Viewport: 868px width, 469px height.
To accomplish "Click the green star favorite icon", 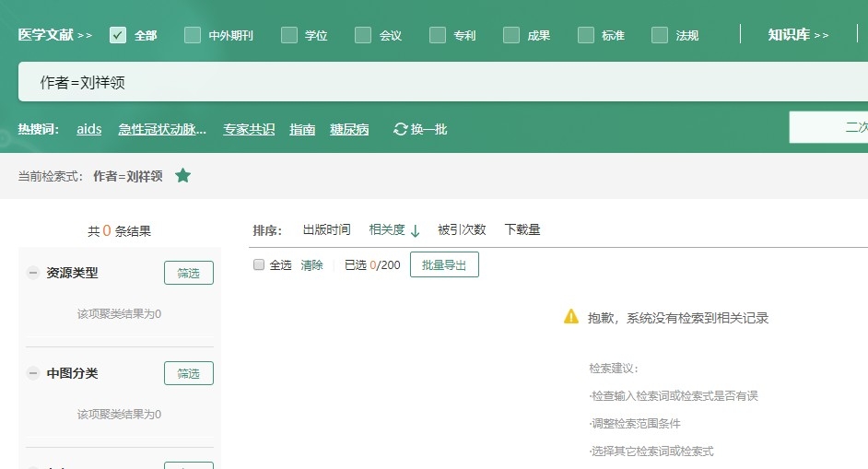I will [183, 175].
